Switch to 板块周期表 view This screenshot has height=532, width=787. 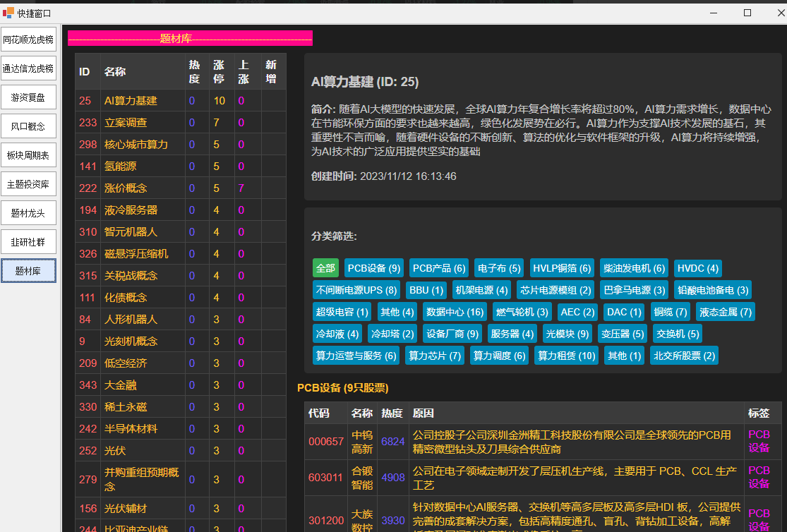pos(28,155)
